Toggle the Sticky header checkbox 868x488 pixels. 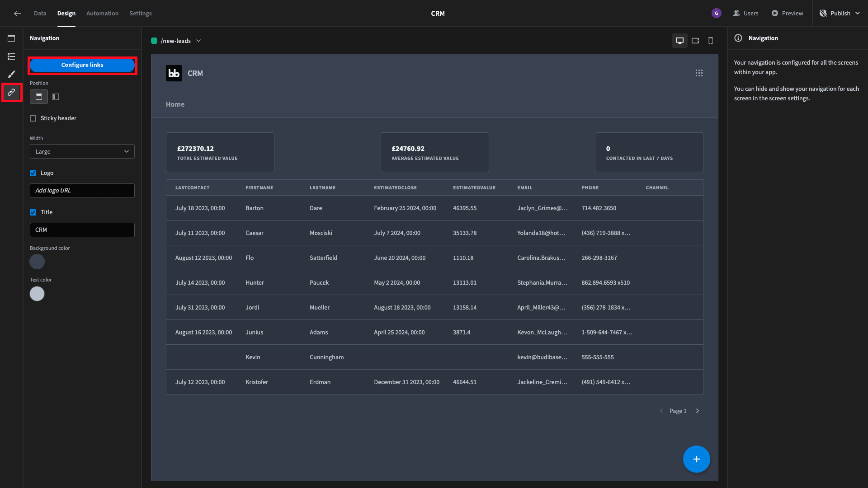point(33,118)
